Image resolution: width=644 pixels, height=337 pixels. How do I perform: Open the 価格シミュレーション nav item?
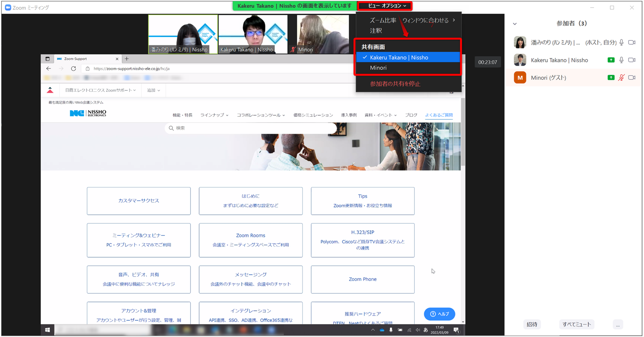[x=313, y=115]
